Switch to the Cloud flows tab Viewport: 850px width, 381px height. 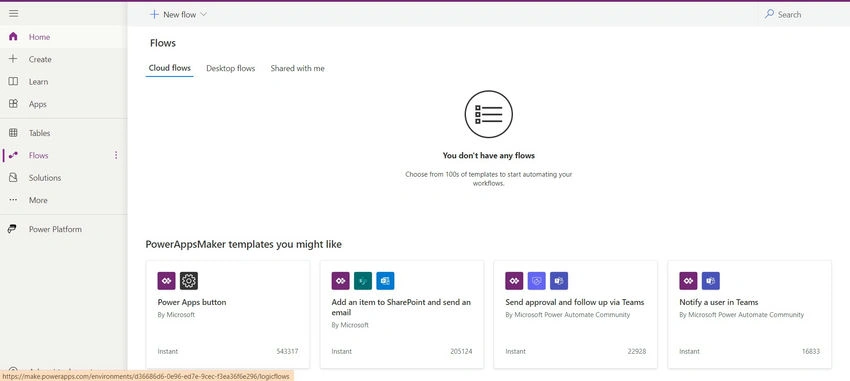pyautogui.click(x=170, y=68)
